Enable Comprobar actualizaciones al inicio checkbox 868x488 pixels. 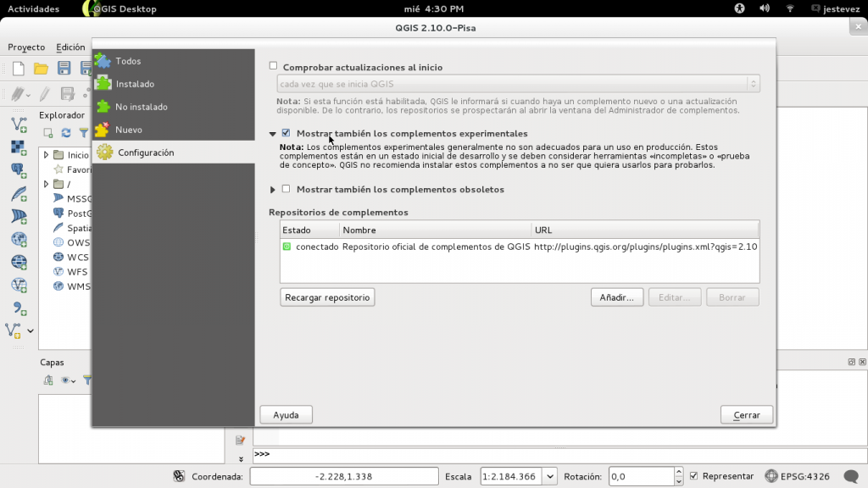(x=273, y=66)
